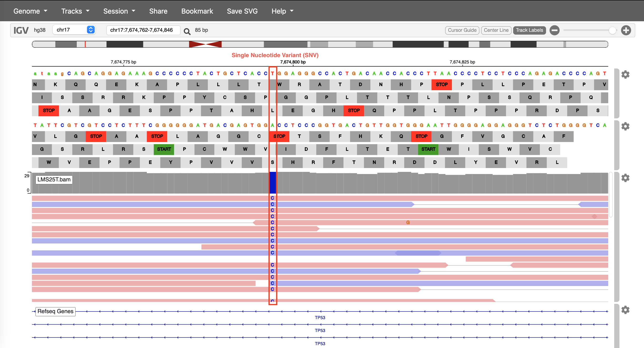644x348 pixels.
Task: Click the Bookmark button
Action: pos(197,11)
